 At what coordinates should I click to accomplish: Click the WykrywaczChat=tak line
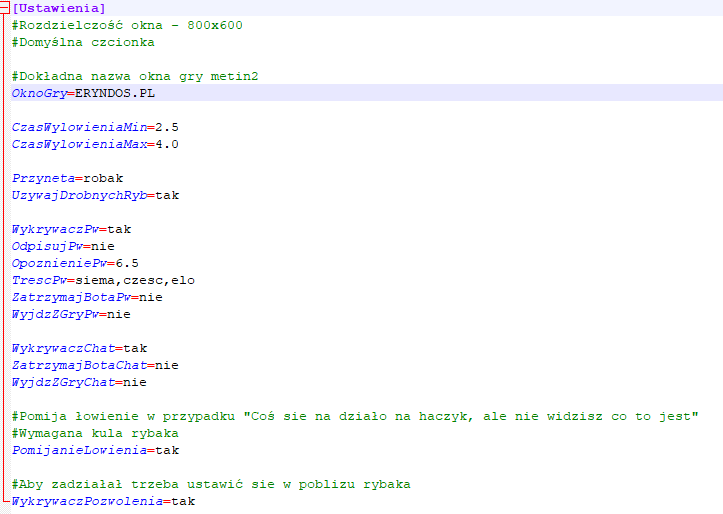(79, 348)
